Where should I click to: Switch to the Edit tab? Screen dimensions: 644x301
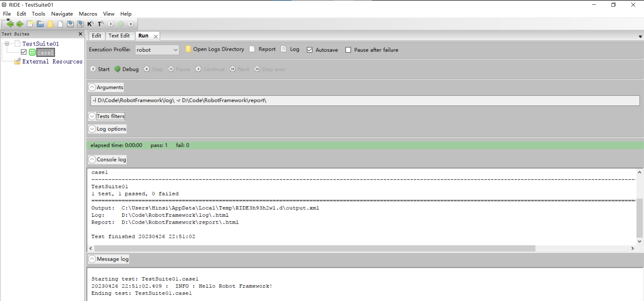(97, 36)
